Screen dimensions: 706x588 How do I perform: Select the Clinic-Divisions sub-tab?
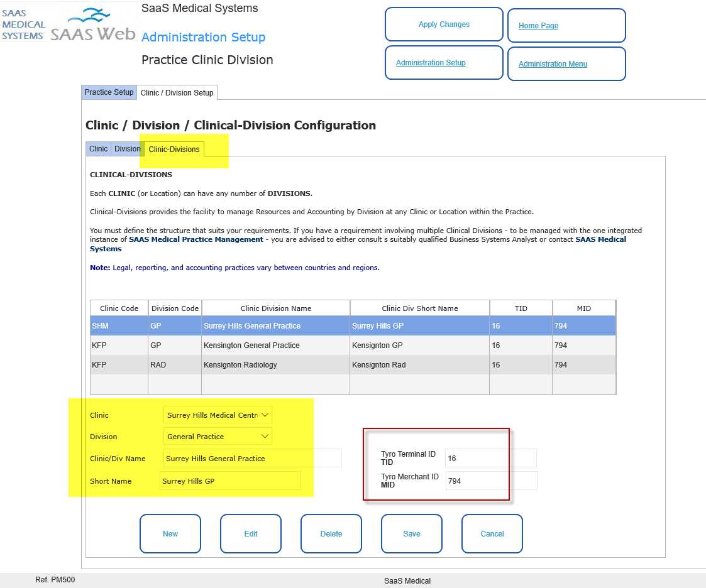pyautogui.click(x=174, y=150)
